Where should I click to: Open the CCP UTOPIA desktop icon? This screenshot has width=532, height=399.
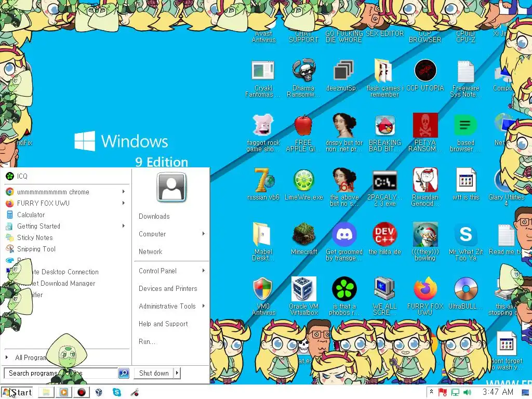(425, 71)
